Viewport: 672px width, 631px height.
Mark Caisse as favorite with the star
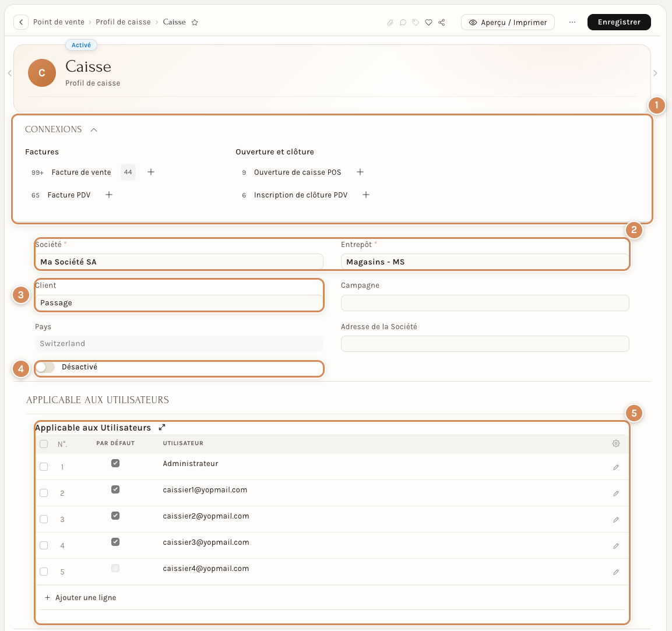pyautogui.click(x=195, y=22)
